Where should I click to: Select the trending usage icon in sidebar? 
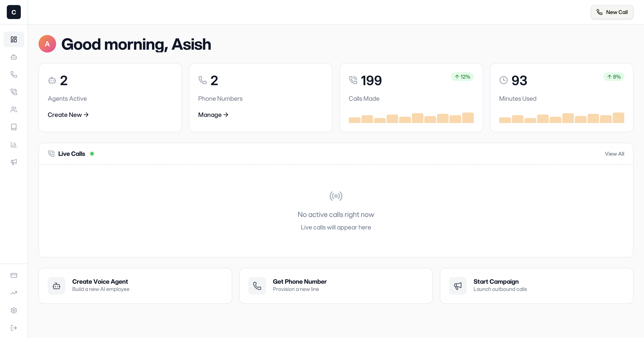14,293
